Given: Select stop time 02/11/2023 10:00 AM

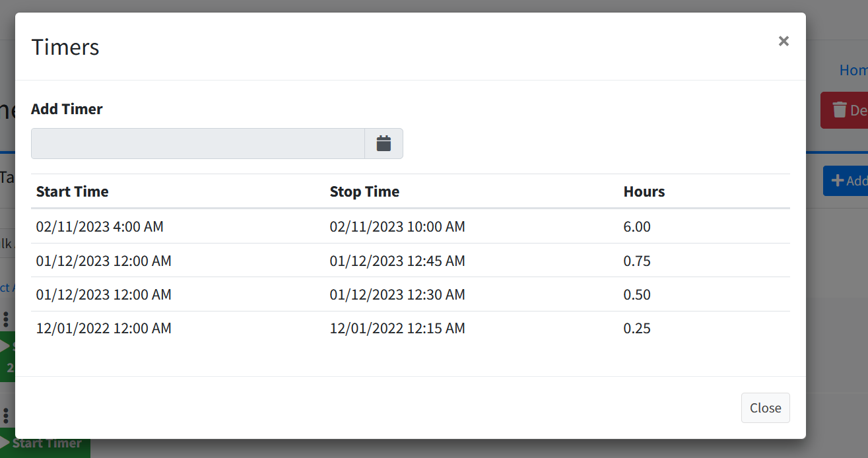Looking at the screenshot, I should (x=397, y=227).
